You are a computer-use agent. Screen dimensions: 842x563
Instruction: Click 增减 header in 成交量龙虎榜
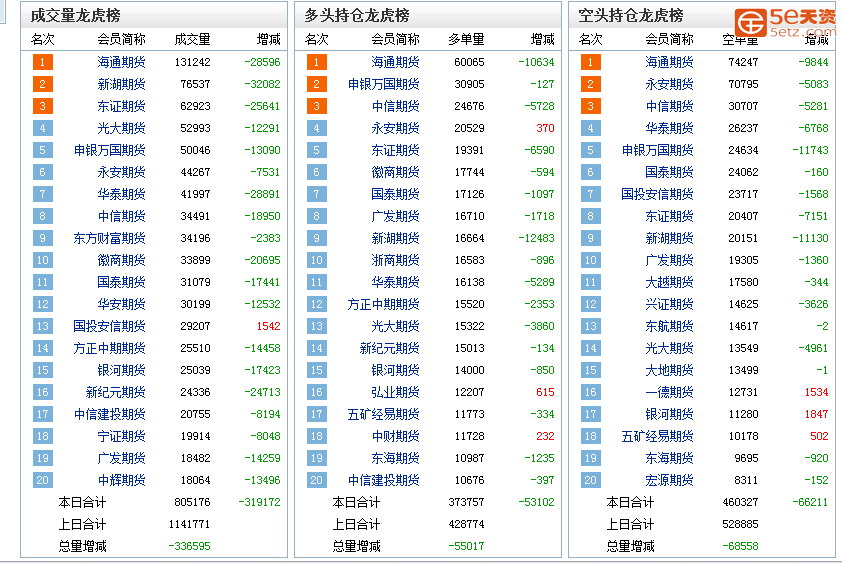click(268, 40)
